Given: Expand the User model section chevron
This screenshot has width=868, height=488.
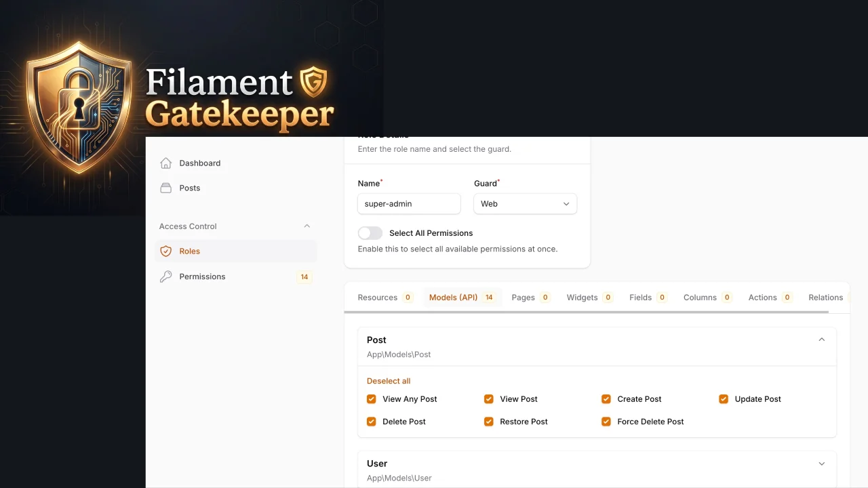Looking at the screenshot, I should [x=822, y=464].
